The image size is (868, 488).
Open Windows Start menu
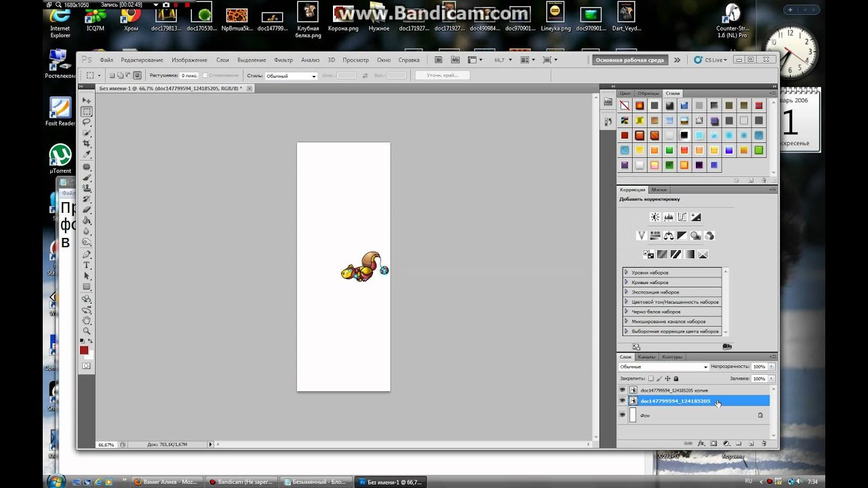[x=56, y=481]
